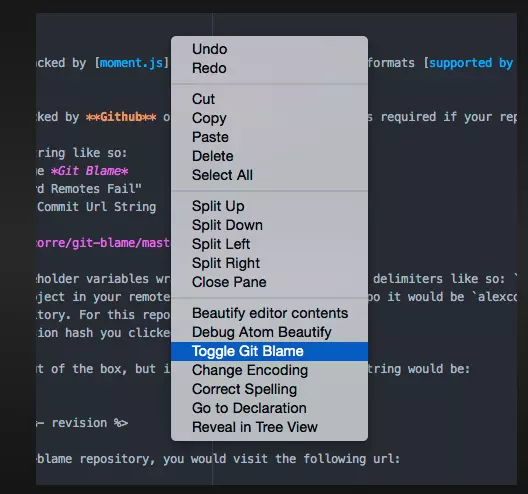Click Delete in the context menu
The width and height of the screenshot is (528, 494).
(x=269, y=156)
